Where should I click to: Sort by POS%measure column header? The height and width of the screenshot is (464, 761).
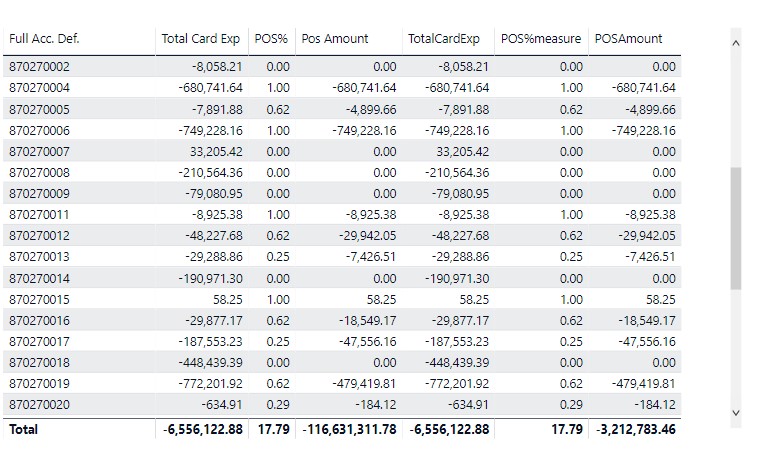(541, 39)
